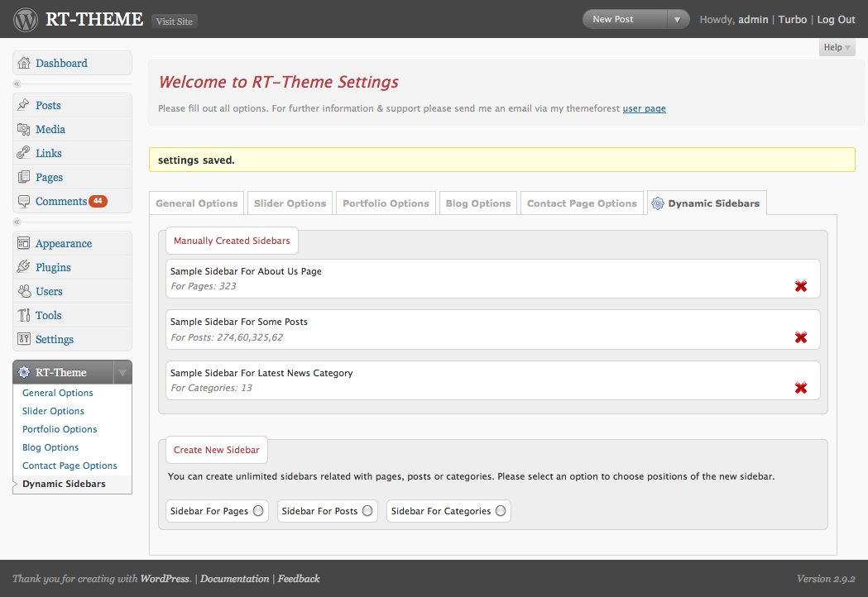Click the 'Create New Sidebar' heading label

(217, 450)
